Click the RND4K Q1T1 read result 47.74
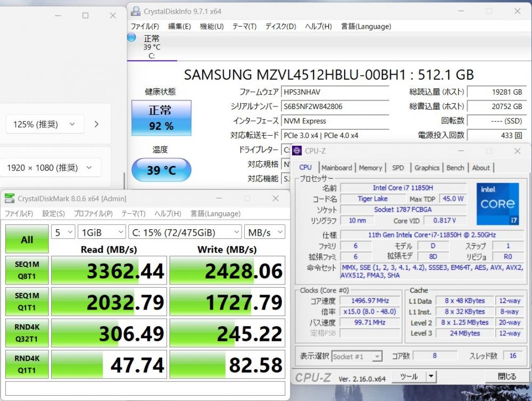Screen dimensions: 532x401 tap(109, 364)
